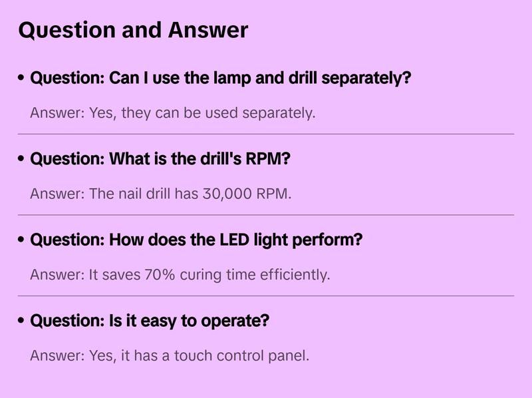Expand the question about using lamp and drill separately
532x398 pixels.
click(221, 78)
